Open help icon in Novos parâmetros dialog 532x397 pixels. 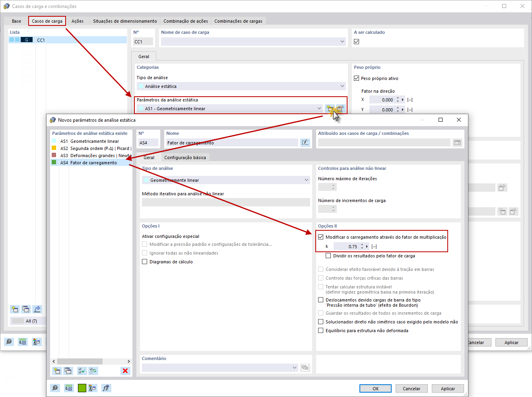(55, 388)
